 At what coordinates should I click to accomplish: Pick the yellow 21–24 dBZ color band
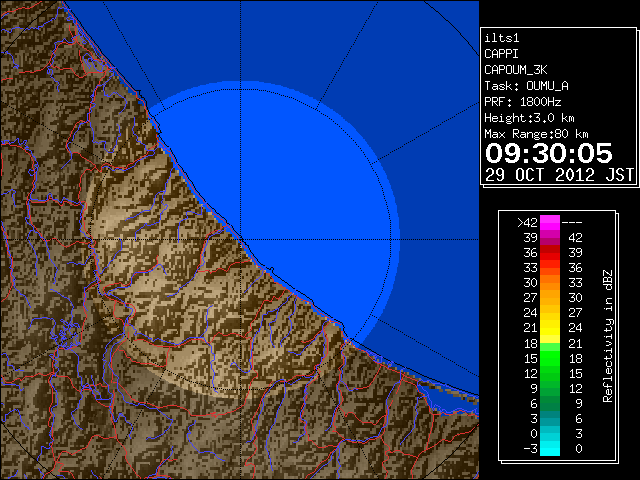[x=550, y=328]
